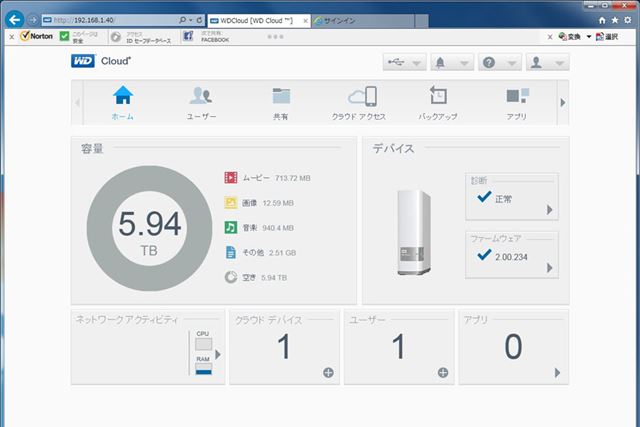Click the 音楽 940.4 MB value

click(x=278, y=228)
